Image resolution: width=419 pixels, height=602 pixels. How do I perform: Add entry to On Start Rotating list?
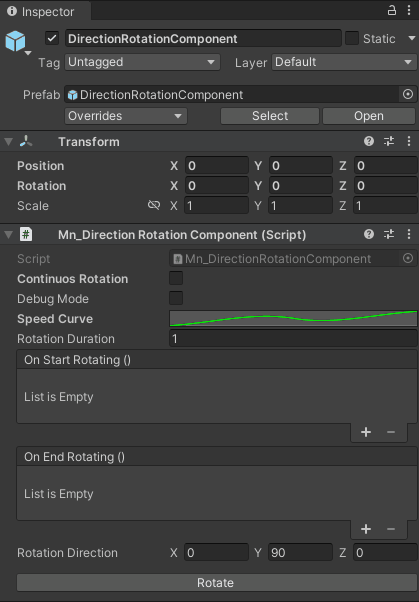pyautogui.click(x=366, y=432)
